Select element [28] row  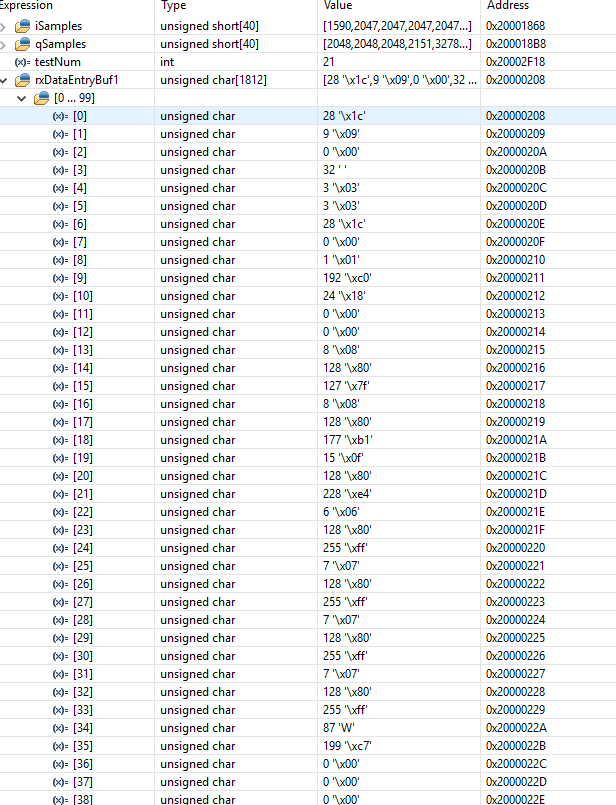308,620
